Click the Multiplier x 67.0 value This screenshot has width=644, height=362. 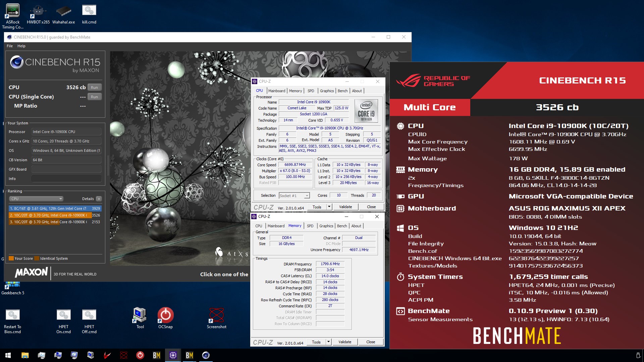(295, 171)
